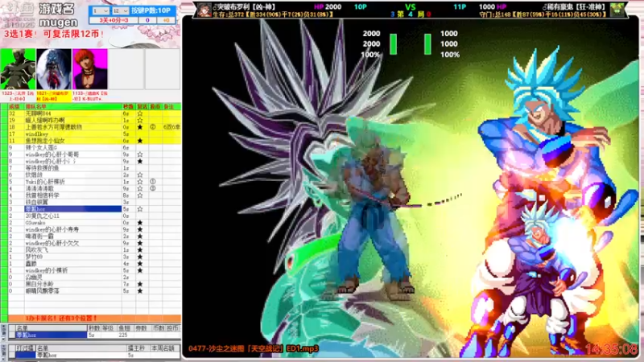
Task: Toggle hollow star on the score 32 row
Action: (x=140, y=113)
